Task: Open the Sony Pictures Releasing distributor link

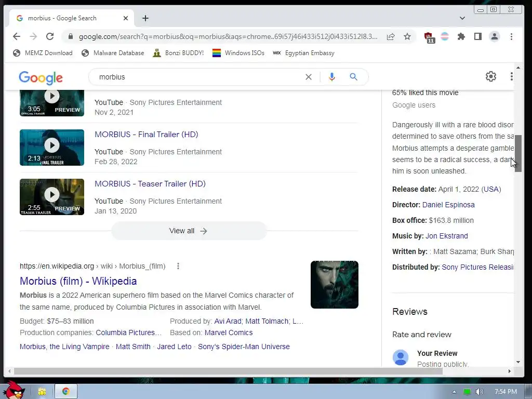Action: pos(478,267)
